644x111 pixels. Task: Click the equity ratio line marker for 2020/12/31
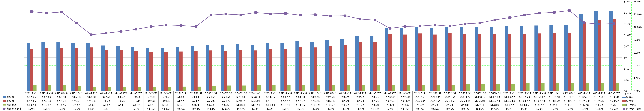(614, 24)
